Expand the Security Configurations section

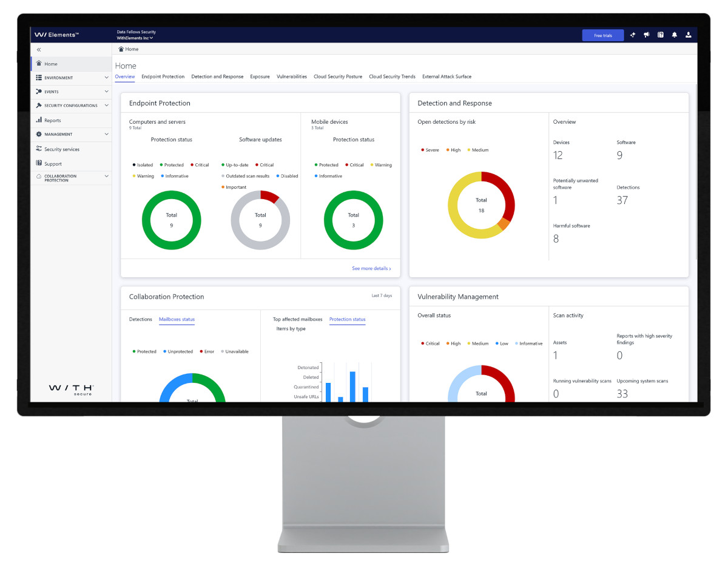pos(71,106)
